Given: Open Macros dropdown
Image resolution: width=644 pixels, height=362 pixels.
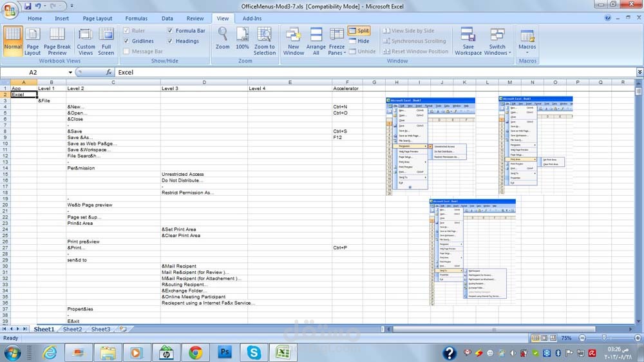Looking at the screenshot, I should pyautogui.click(x=527, y=41).
